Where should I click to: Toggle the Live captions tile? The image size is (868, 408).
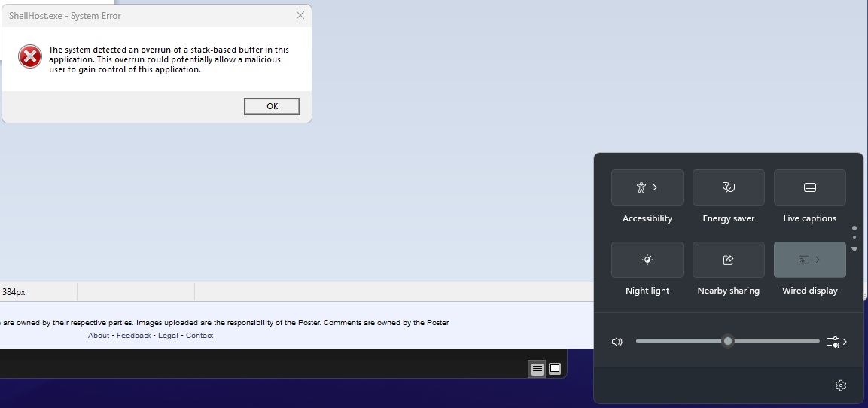point(810,187)
